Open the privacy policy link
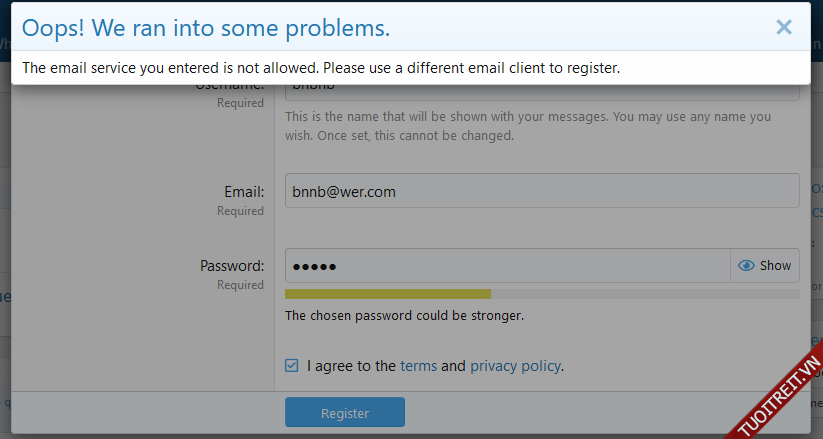The image size is (823, 439). coord(515,366)
